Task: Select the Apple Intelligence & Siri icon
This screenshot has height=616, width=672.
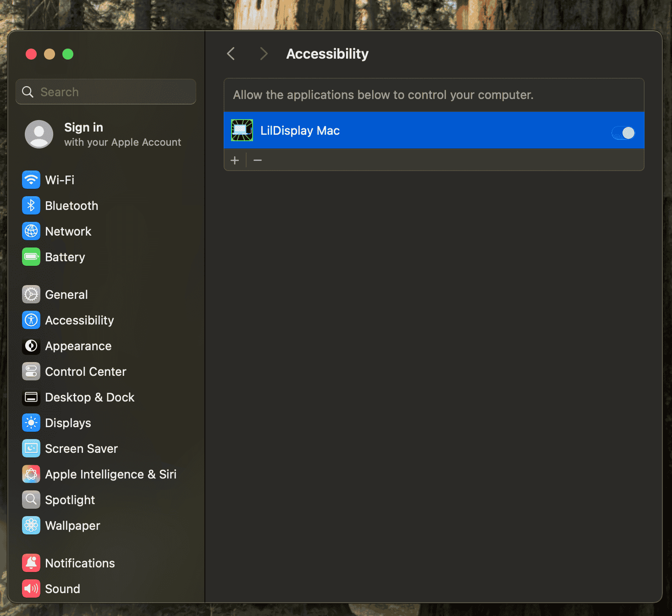Action: pos(31,474)
